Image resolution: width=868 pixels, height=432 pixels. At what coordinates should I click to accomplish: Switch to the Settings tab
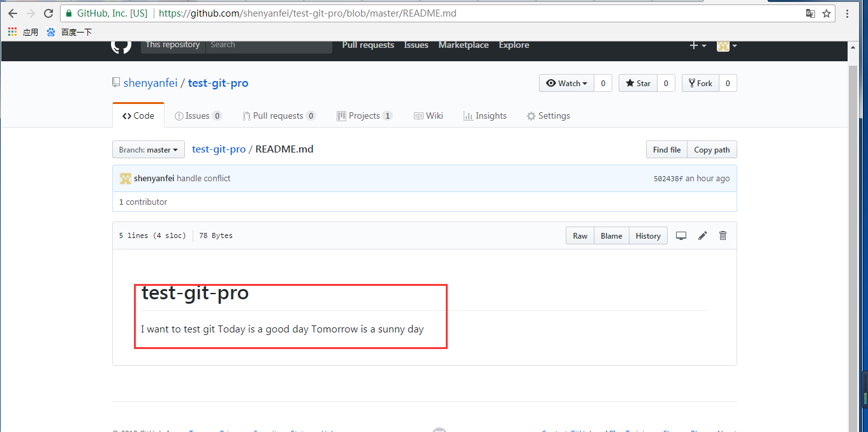(548, 115)
